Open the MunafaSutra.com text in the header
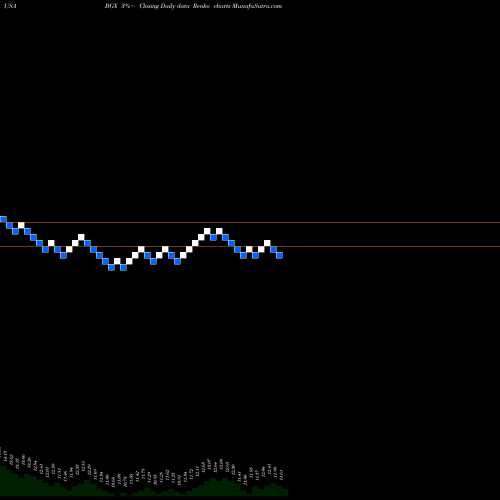 pyautogui.click(x=257, y=6)
